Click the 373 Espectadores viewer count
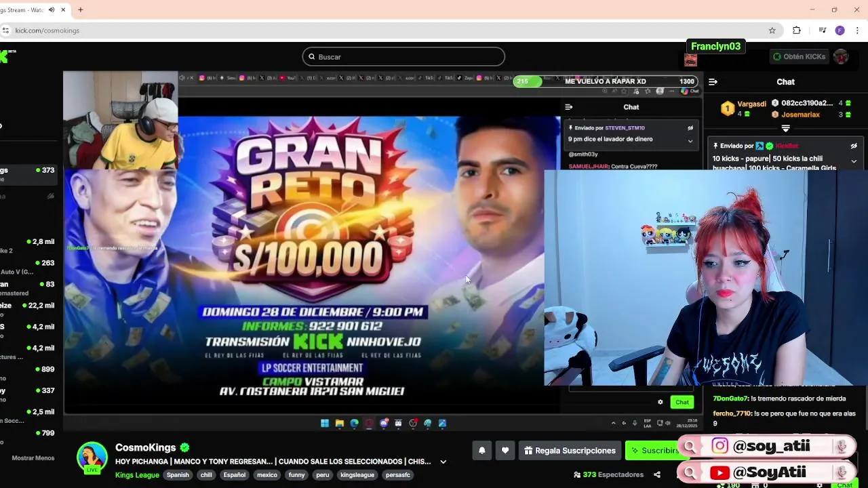Viewport: 868px width, 488px height. click(609, 474)
